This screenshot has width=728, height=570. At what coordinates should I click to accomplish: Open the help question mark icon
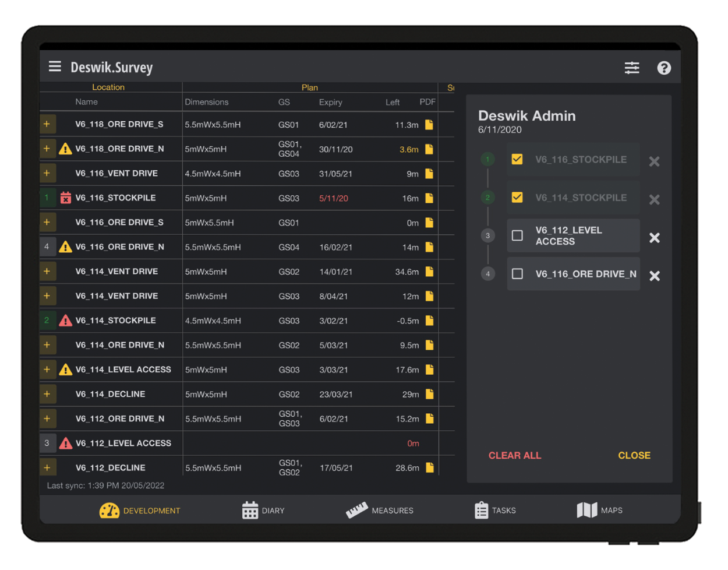click(664, 68)
